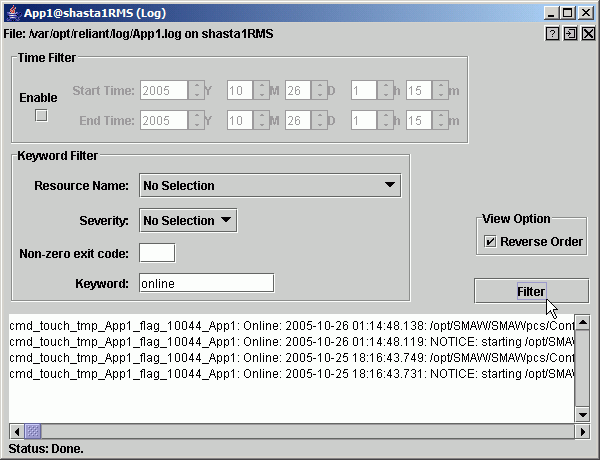Click the Start Time year field
600x460 pixels.
coord(164,90)
